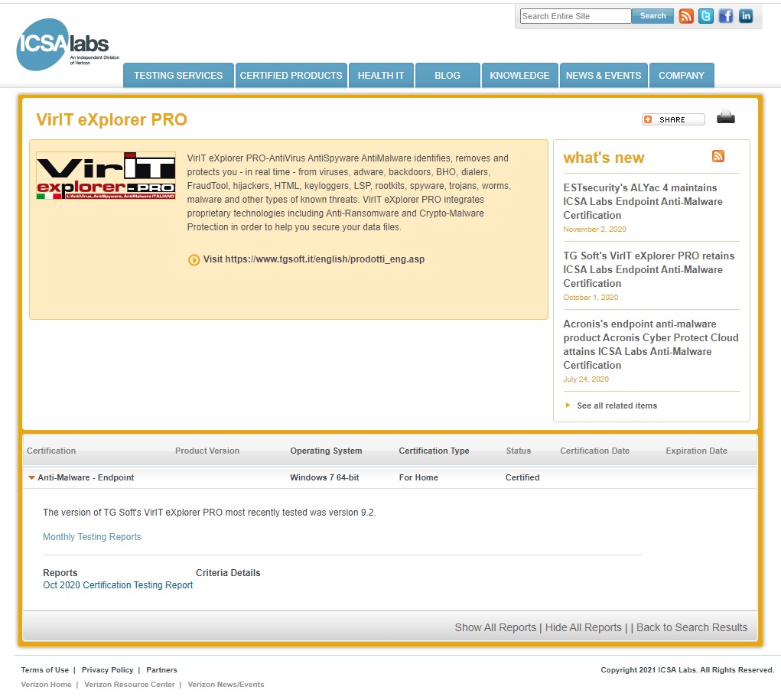Screen dimensions: 781x700
Task: Click the For Home certification type cell
Action: [418, 477]
